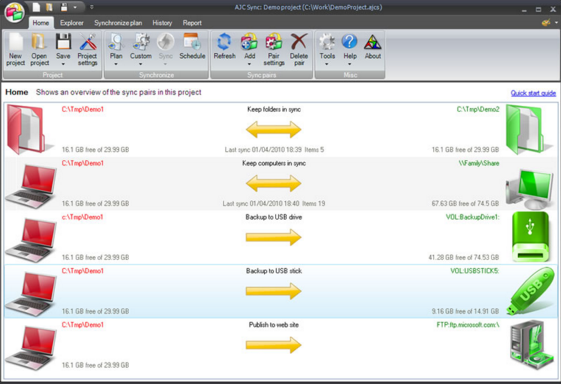Click the Help question mark icon
561x384 pixels.
(x=350, y=42)
